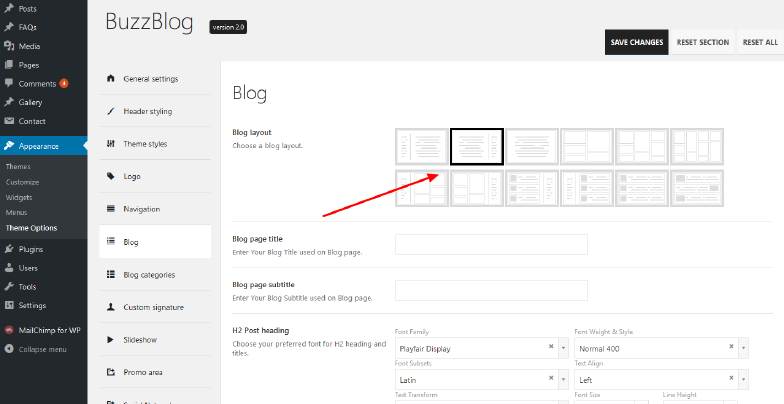Click the Tools wrench icon
Image resolution: width=784 pixels, height=404 pixels.
(9, 286)
